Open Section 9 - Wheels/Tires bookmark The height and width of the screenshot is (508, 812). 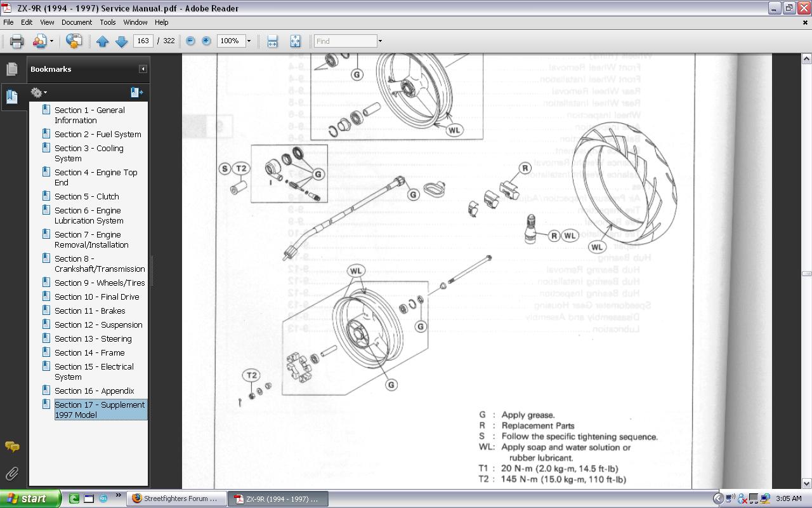(x=99, y=283)
